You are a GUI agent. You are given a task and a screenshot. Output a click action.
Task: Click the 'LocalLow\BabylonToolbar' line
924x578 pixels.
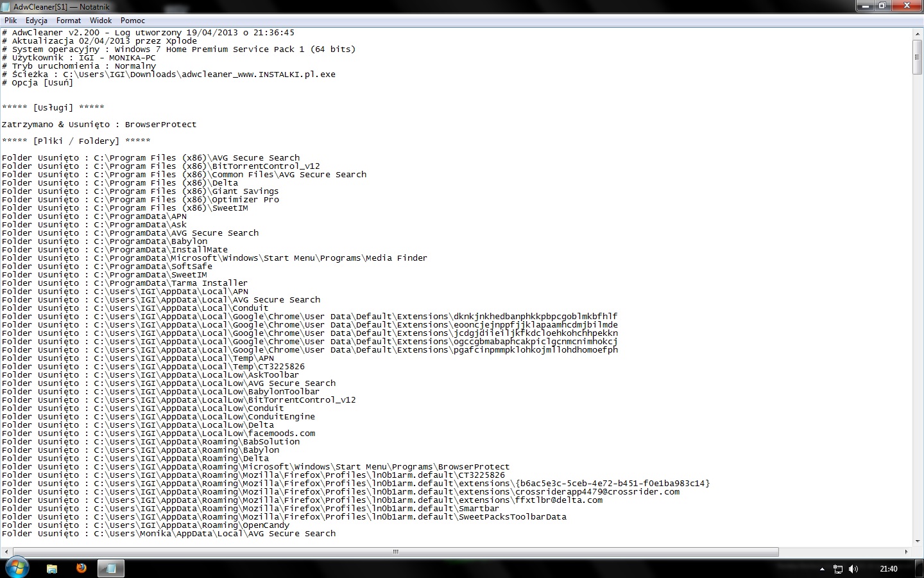[x=161, y=392]
